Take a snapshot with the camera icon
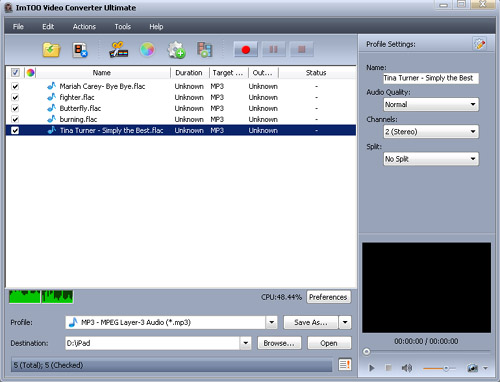 tap(472, 368)
